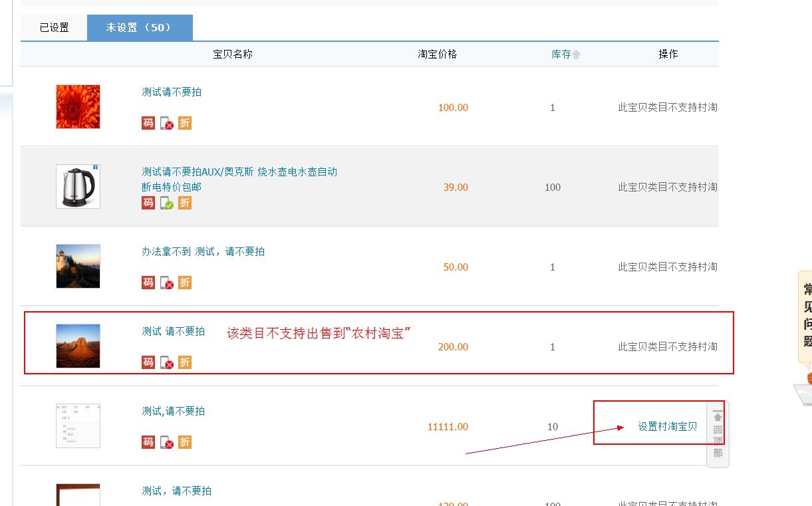Image resolution: width=812 pixels, height=506 pixels.
Task: Click the 折 icon for the 11111.00 item
Action: point(185,442)
